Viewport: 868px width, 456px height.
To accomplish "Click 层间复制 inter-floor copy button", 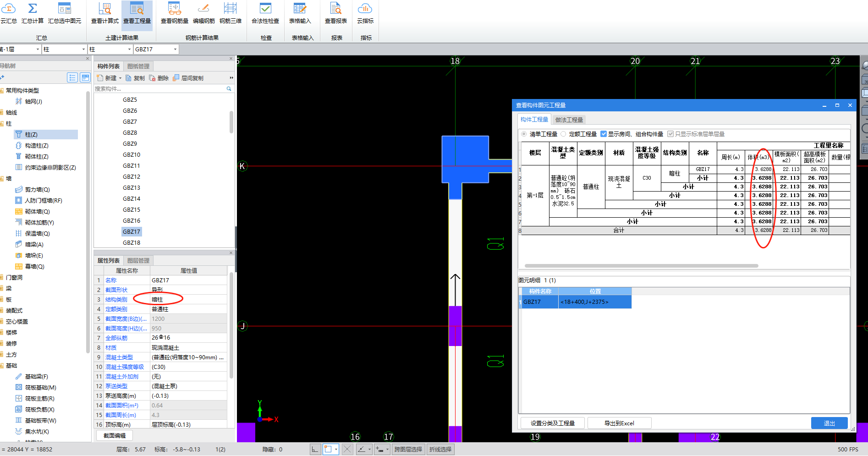I will coord(188,78).
